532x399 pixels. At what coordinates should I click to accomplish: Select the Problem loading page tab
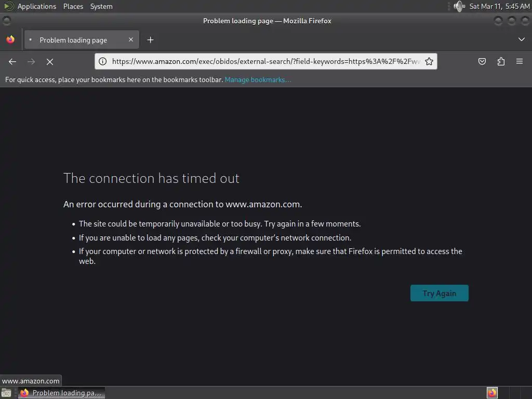(82, 39)
